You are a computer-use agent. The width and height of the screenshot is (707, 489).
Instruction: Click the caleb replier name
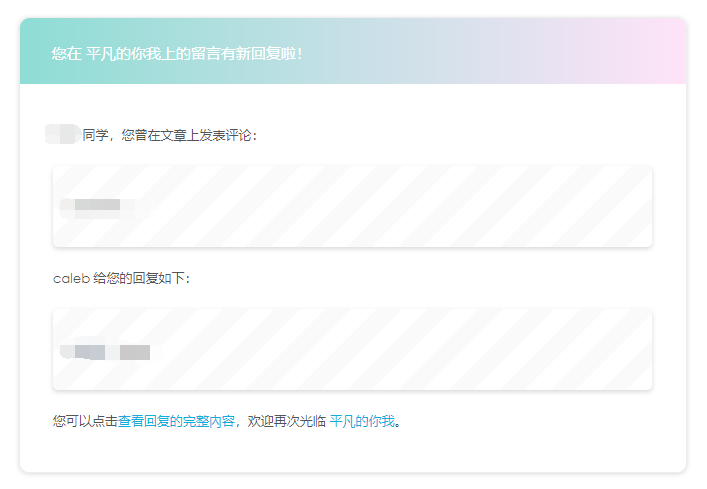point(70,278)
